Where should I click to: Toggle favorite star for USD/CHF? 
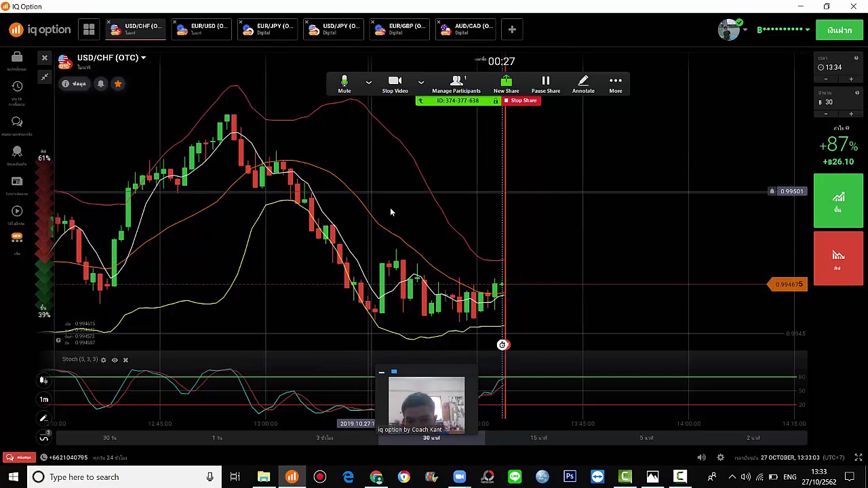(x=118, y=84)
